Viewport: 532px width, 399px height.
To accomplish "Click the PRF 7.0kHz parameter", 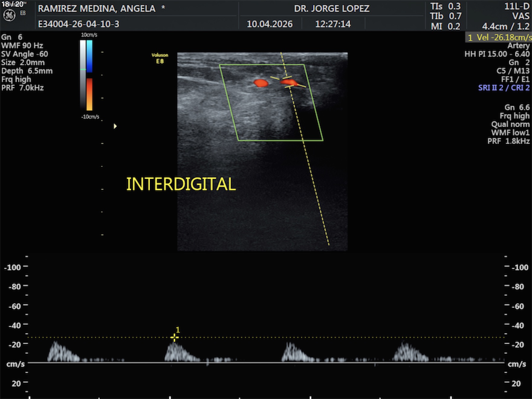I will 22,88.
